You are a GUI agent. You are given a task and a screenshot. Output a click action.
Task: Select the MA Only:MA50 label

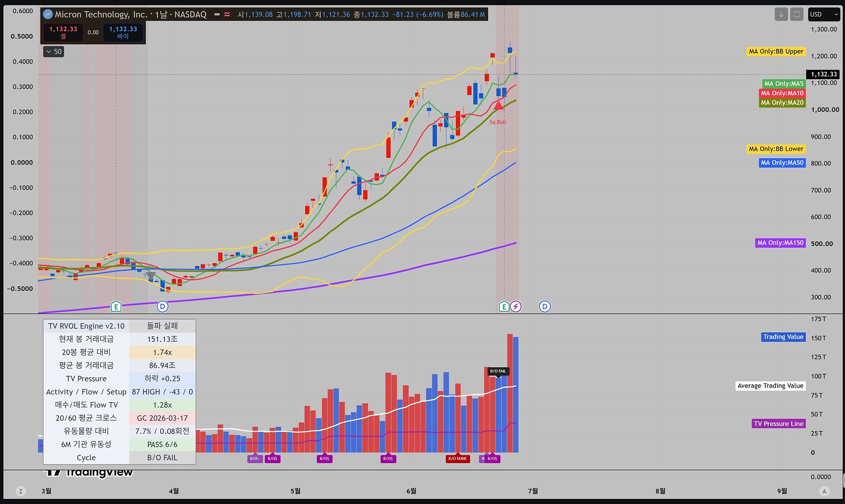pyautogui.click(x=782, y=163)
